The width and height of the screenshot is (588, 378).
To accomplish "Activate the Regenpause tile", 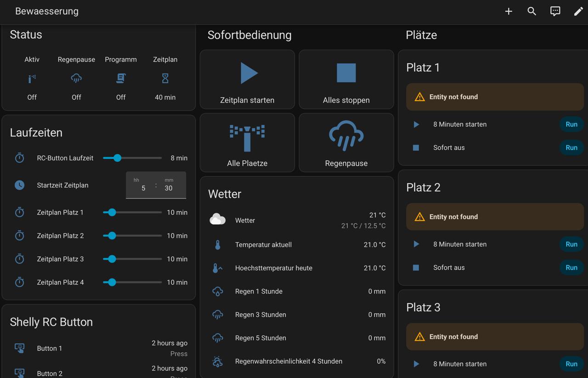I will pos(346,143).
